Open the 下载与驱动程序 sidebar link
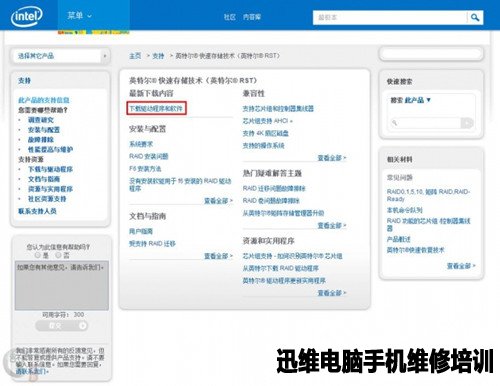This screenshot has height=386, width=500. [x=50, y=169]
